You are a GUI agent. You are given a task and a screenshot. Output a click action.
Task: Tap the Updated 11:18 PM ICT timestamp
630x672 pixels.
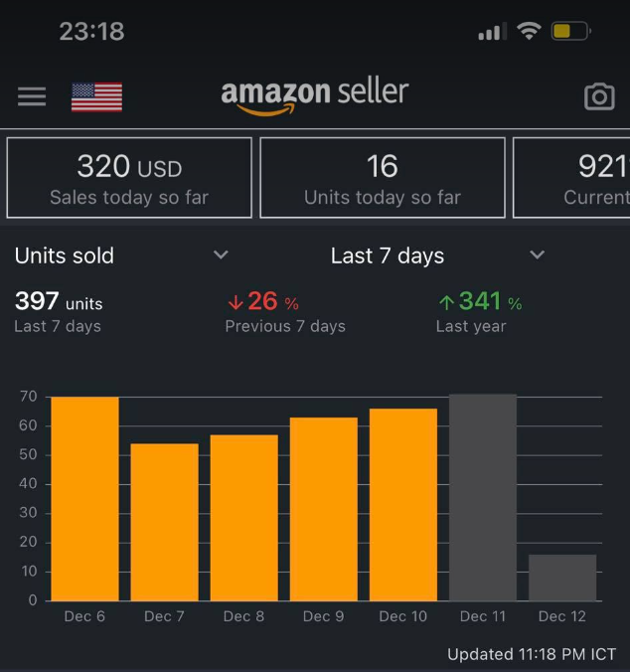[x=532, y=654]
